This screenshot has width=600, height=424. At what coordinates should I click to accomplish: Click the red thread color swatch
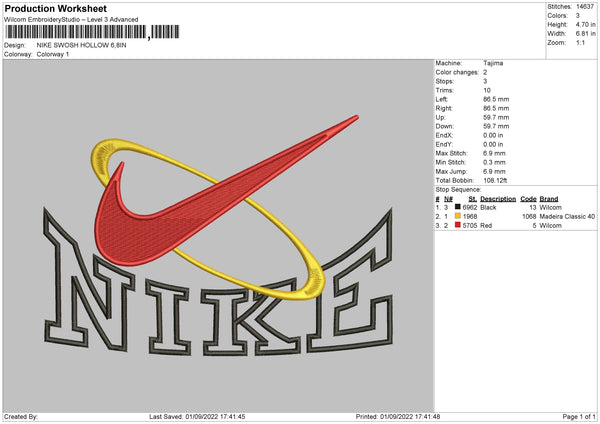click(457, 225)
